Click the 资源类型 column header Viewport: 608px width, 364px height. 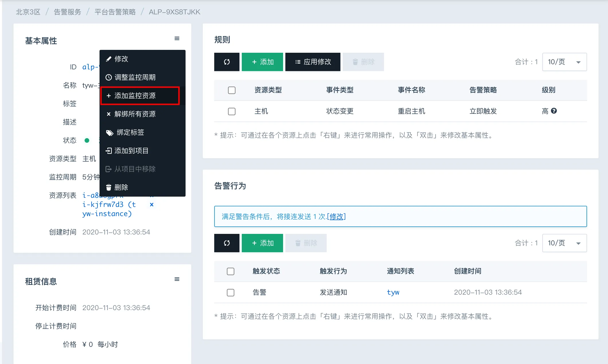pos(268,90)
